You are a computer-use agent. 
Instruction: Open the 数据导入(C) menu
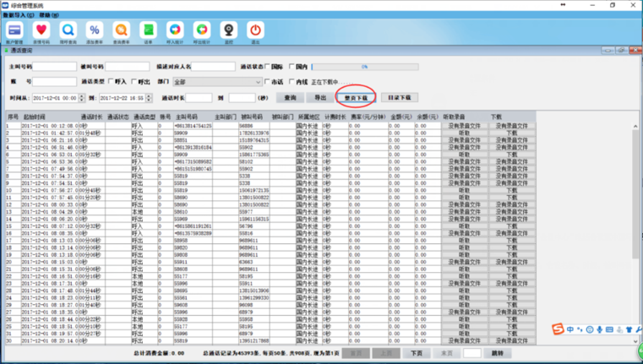(19, 15)
